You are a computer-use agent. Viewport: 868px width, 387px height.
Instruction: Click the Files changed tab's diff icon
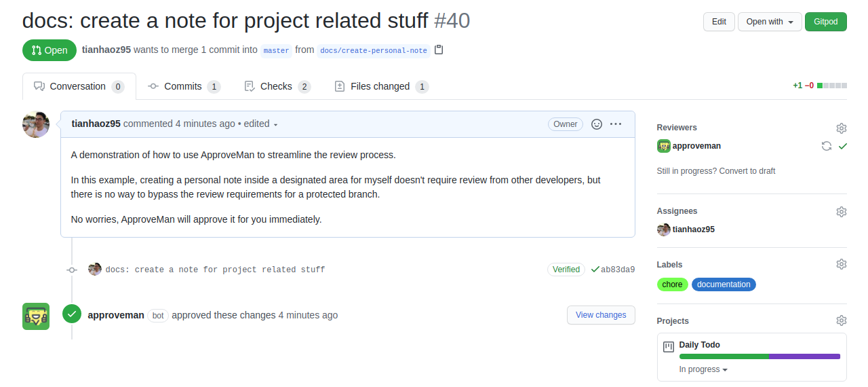[340, 86]
